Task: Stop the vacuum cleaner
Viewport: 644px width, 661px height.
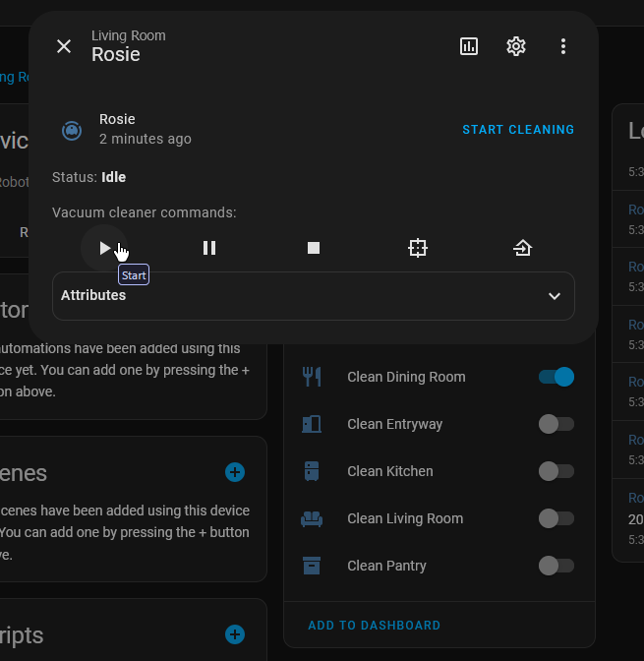Action: [x=314, y=248]
